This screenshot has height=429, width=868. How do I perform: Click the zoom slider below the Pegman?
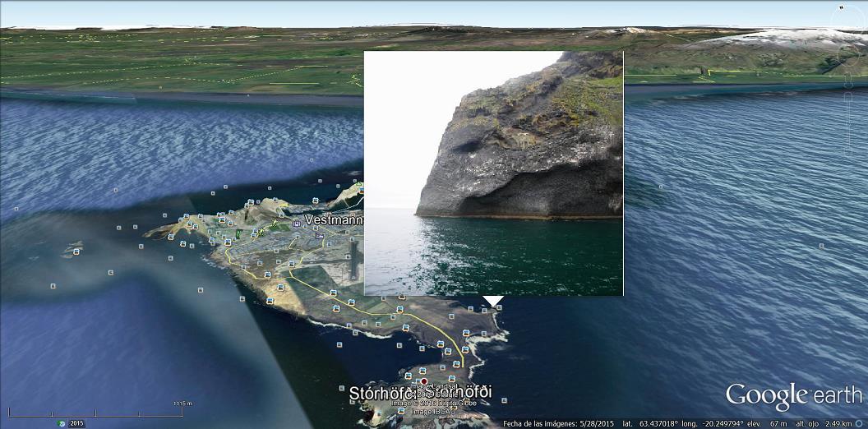849,115
